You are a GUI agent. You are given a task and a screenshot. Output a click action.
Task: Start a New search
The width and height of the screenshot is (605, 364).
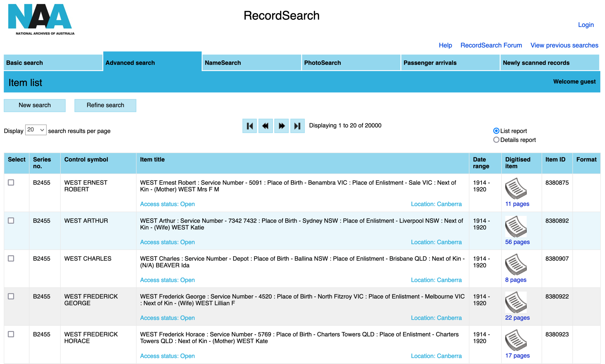[35, 105]
